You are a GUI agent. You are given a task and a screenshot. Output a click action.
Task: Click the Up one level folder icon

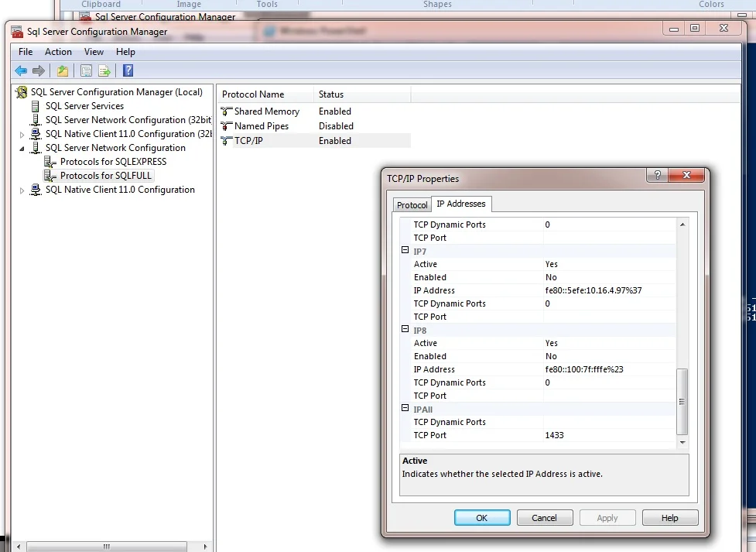tap(62, 71)
